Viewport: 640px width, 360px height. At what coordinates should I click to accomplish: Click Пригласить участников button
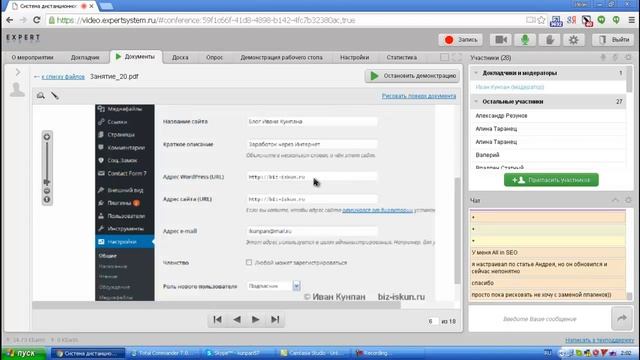pos(551,180)
